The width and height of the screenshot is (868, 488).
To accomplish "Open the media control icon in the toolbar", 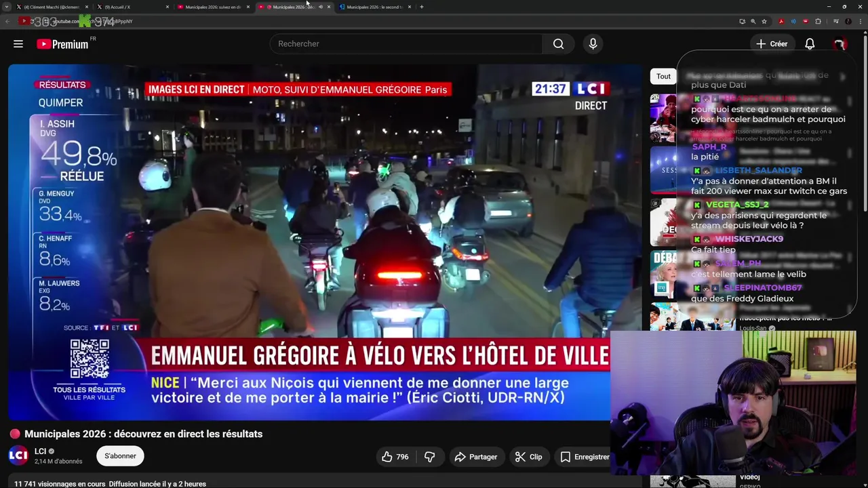I will pyautogui.click(x=836, y=22).
